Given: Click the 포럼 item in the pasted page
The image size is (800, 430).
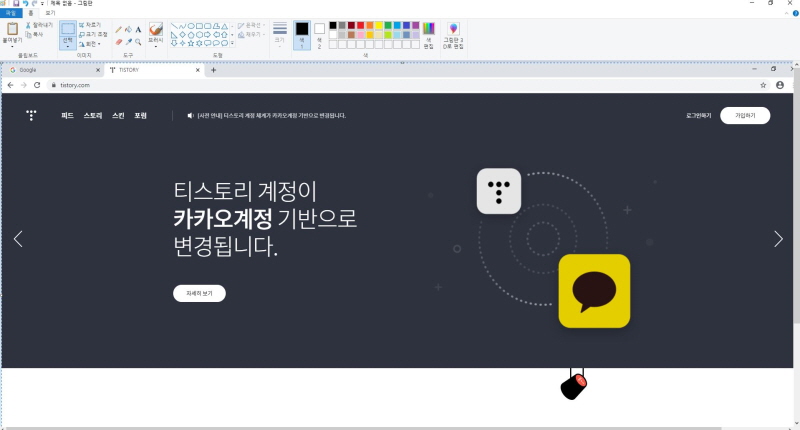Looking at the screenshot, I should tap(140, 116).
